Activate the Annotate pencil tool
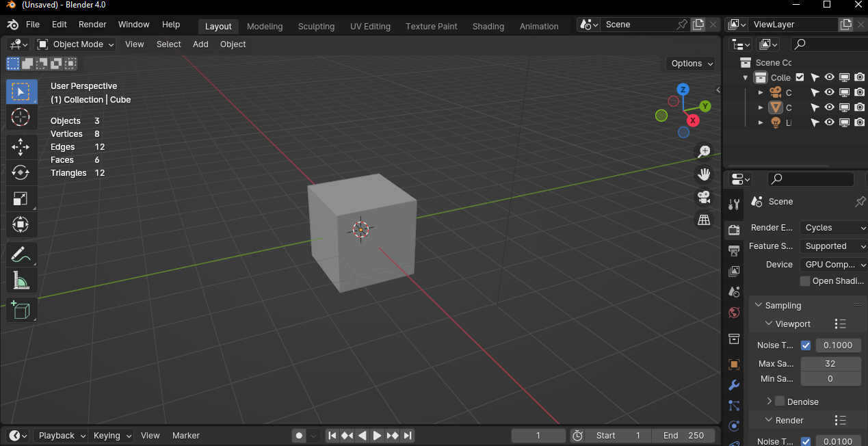The width and height of the screenshot is (868, 446). coord(21,254)
